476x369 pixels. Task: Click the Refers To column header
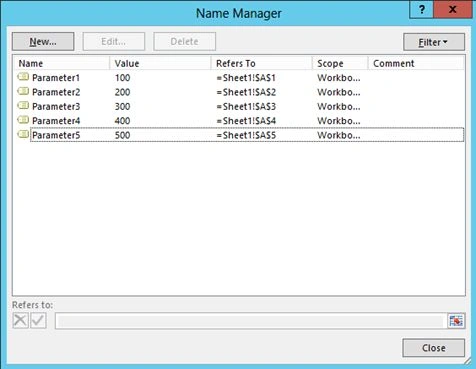point(262,63)
